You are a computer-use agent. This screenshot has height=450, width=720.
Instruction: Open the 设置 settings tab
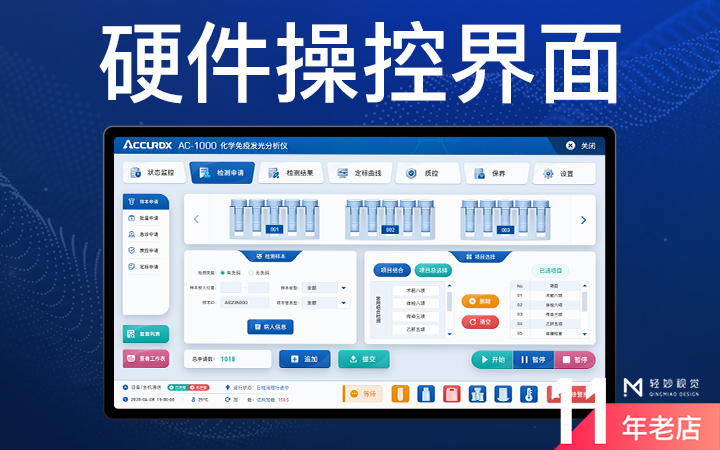click(x=564, y=174)
